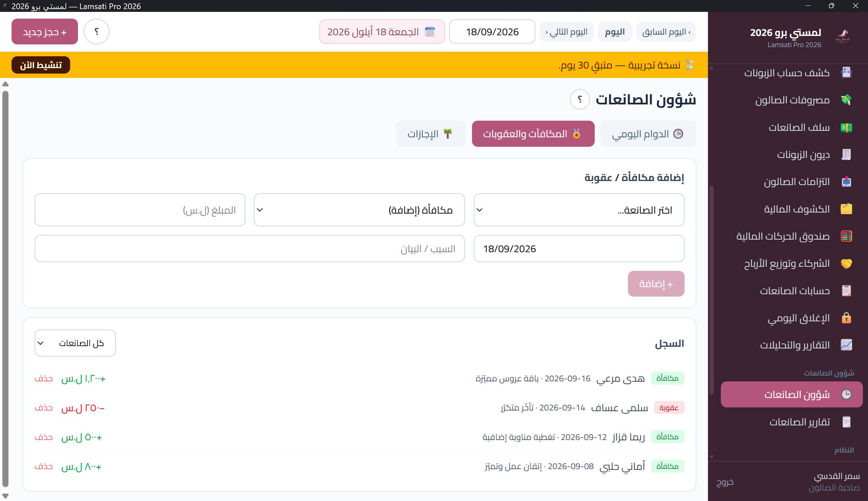Click الجمعة 18 أيلول 2026 date badge
Screen dimensions: 868x501
382,32
